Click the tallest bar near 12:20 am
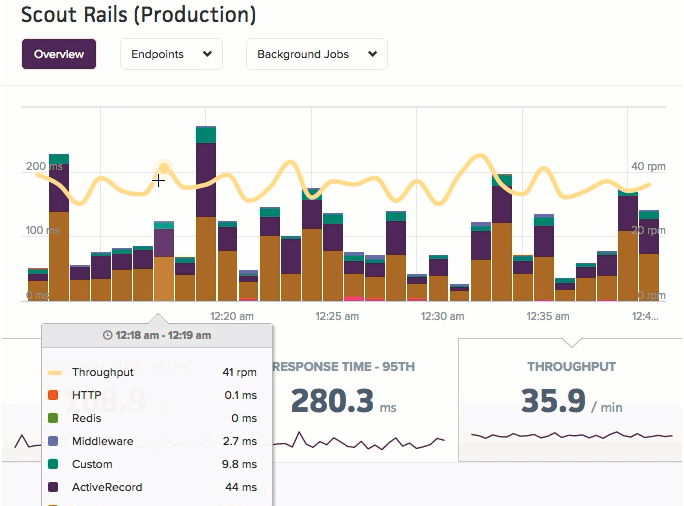 coord(206,214)
